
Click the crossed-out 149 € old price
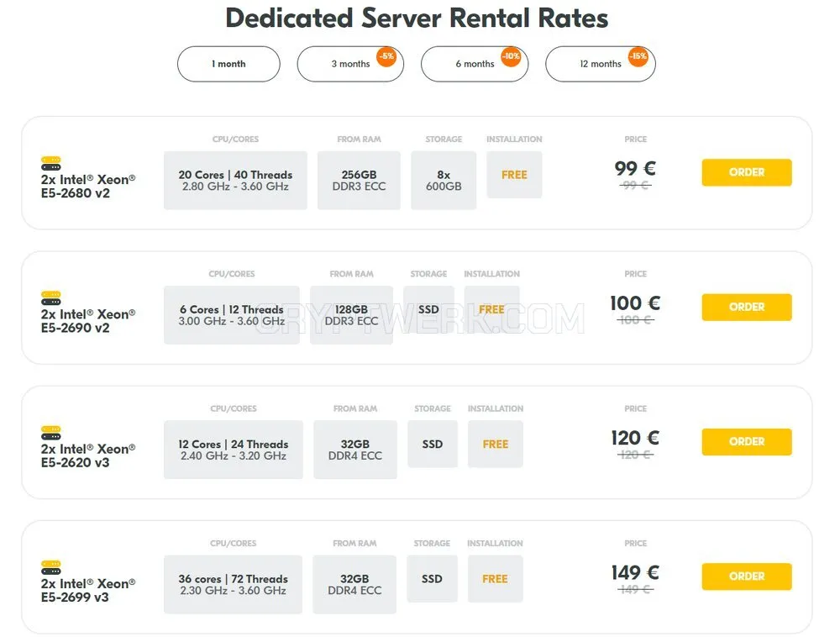635,589
